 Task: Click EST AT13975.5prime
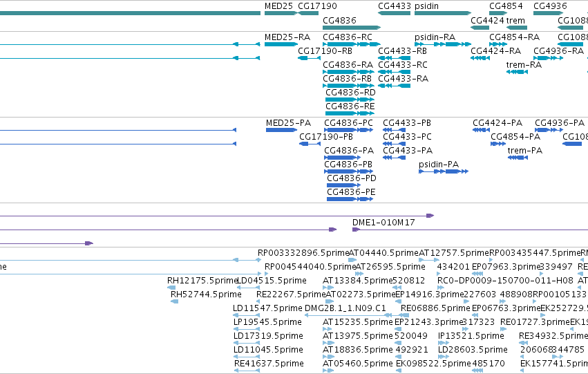pos(328,344)
